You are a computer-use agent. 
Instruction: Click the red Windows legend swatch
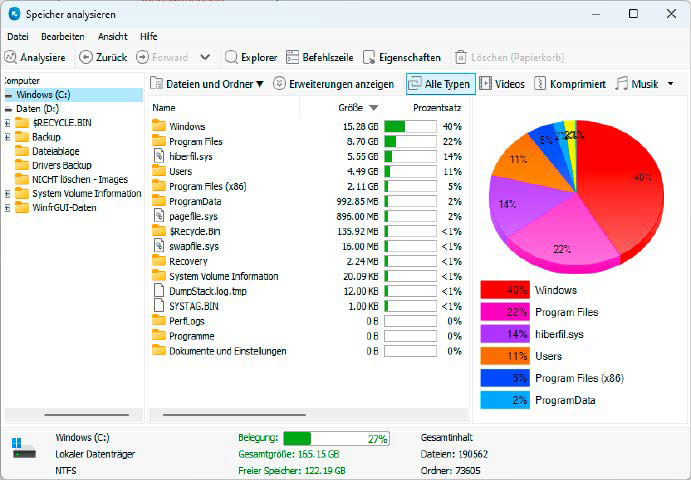click(x=505, y=290)
